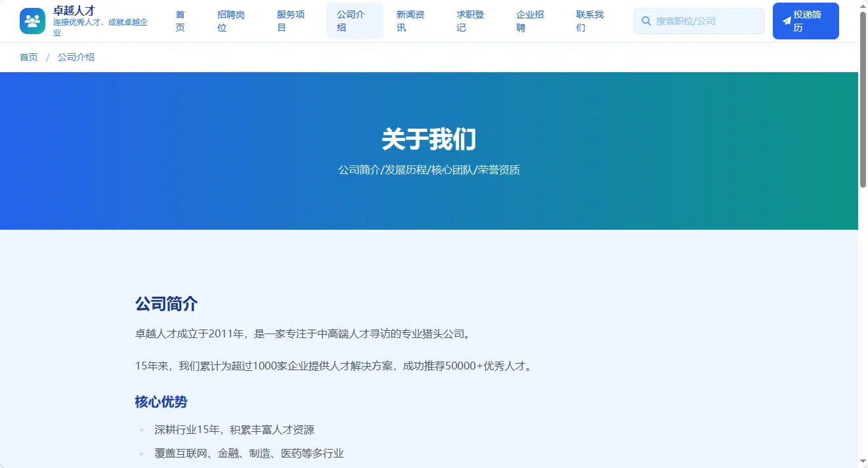Open the 首页 navigation item
868x468 pixels.
pos(181,21)
